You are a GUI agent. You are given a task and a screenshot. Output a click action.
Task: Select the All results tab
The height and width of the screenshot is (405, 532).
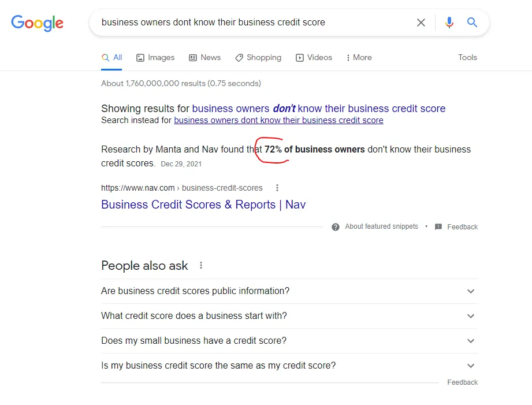coord(111,57)
